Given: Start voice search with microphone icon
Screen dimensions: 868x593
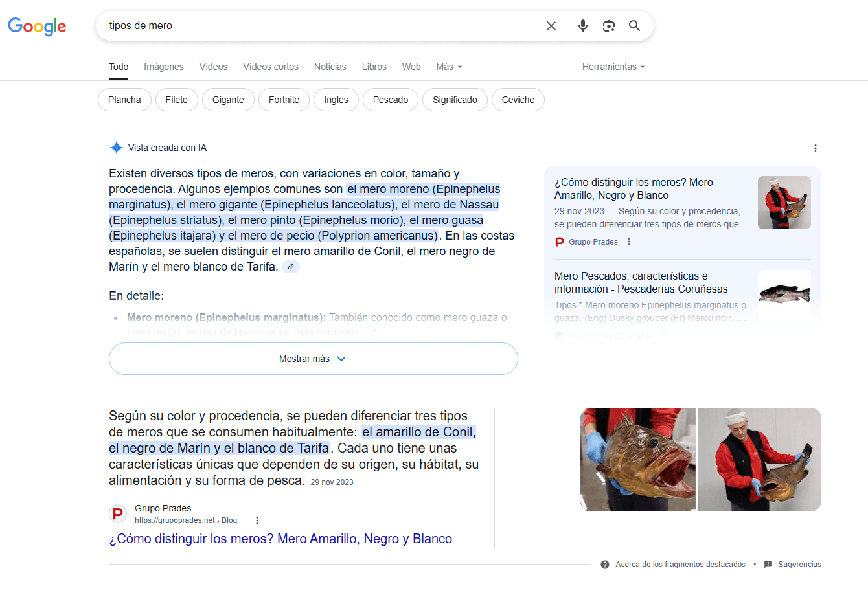Looking at the screenshot, I should click(583, 26).
